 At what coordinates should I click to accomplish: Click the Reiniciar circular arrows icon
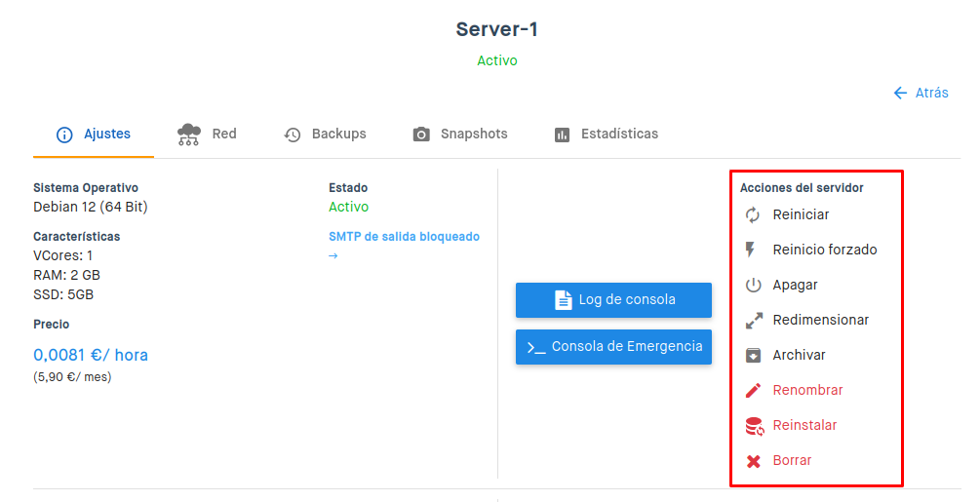pos(753,214)
